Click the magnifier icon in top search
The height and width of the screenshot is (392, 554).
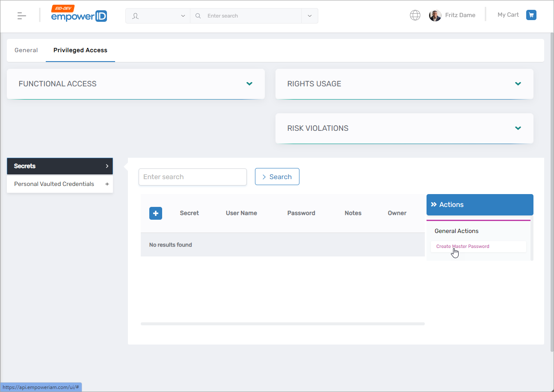[x=198, y=16]
